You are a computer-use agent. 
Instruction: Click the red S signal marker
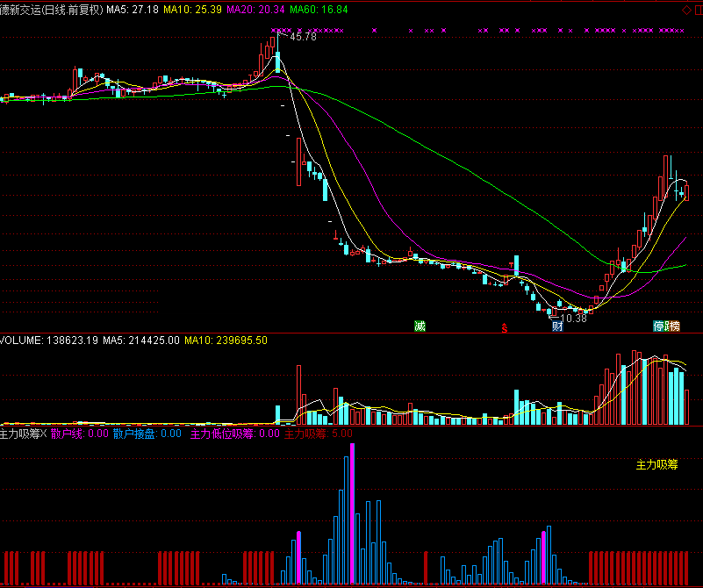coord(505,328)
